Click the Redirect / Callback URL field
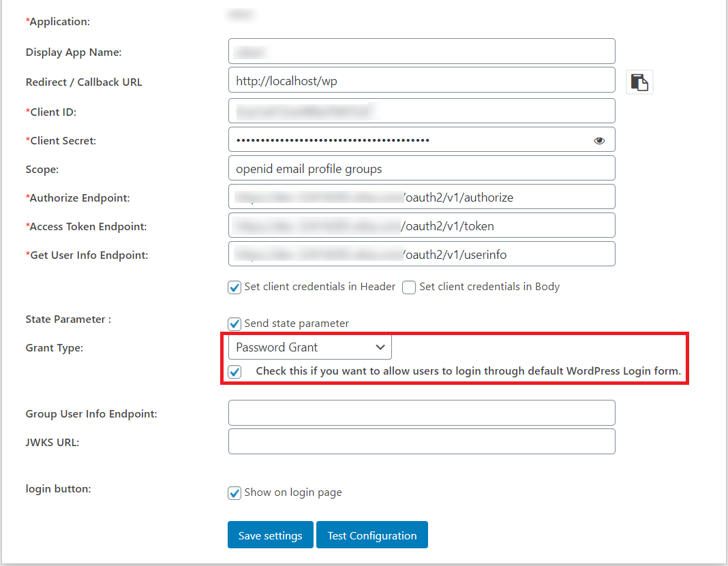728x566 pixels. coord(421,80)
